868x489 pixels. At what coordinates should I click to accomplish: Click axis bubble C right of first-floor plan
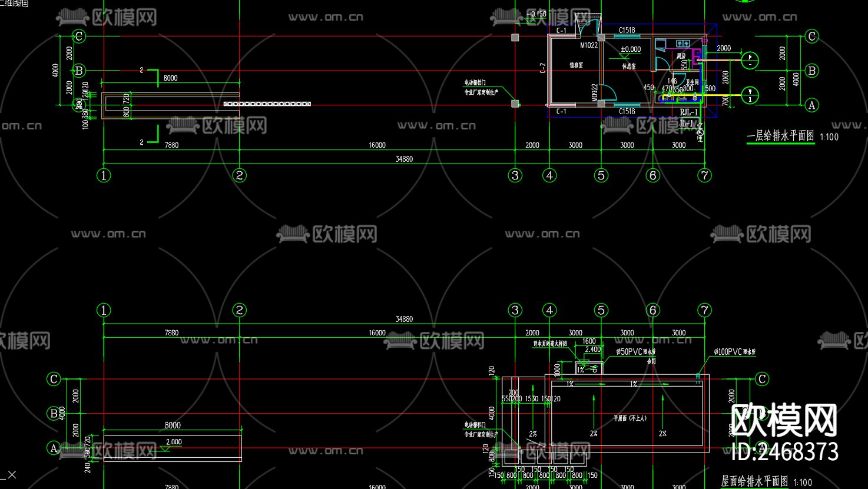point(812,36)
